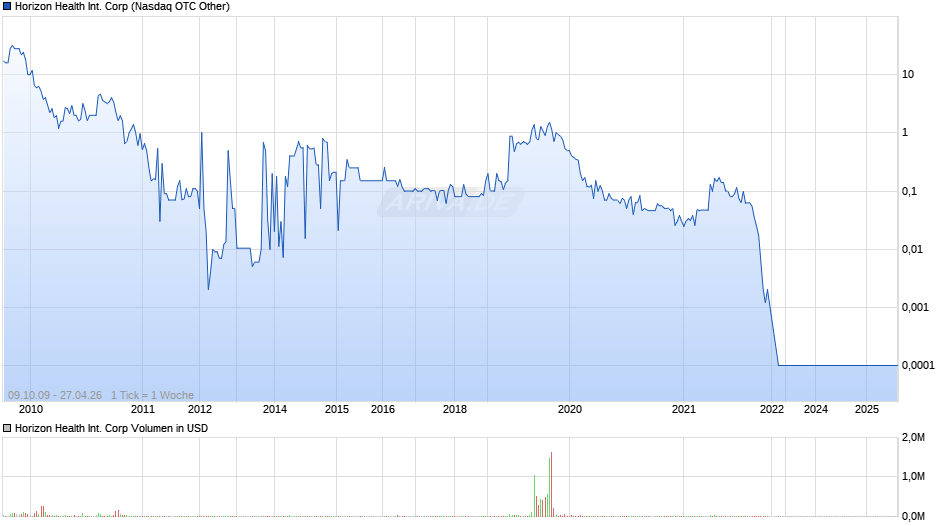Click the grey legend square beside Volumen title
The image size is (940, 526).
(x=7, y=428)
